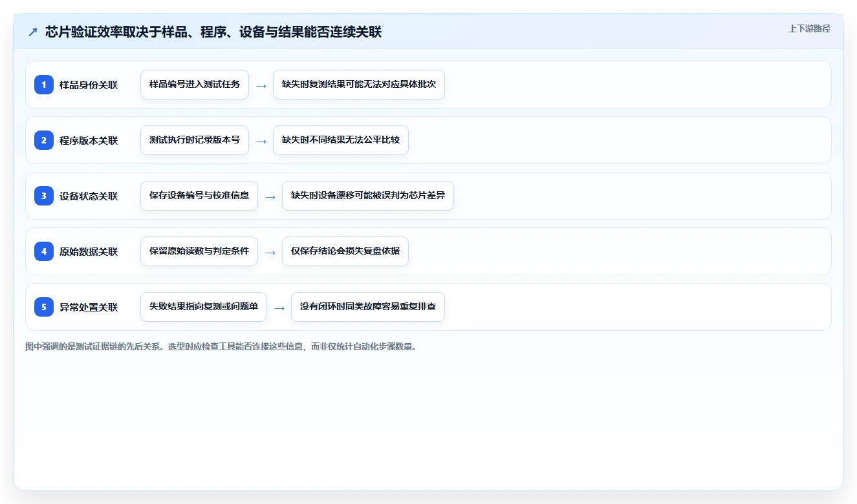This screenshot has width=857, height=504.
Task: Click the 保留原始读数与判定条件 box
Action: click(199, 251)
